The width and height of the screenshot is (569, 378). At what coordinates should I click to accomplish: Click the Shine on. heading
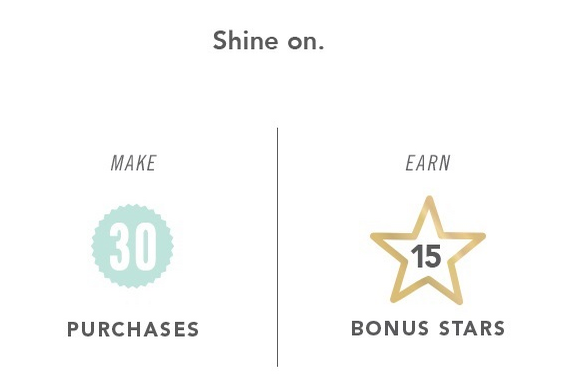coord(268,40)
